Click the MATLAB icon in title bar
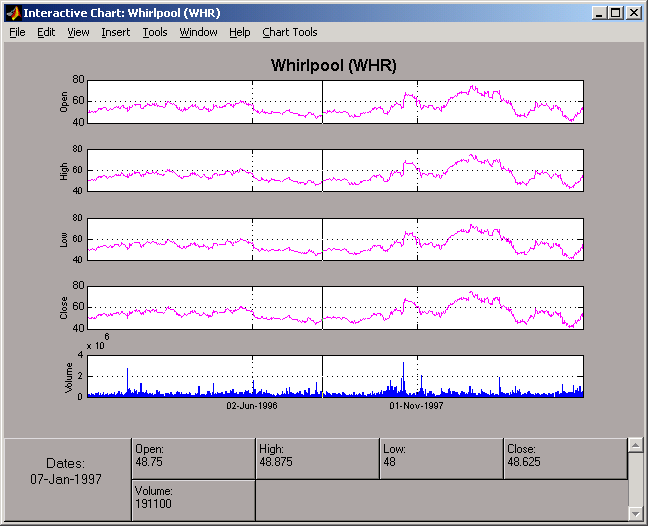The image size is (648, 526). 14,13
